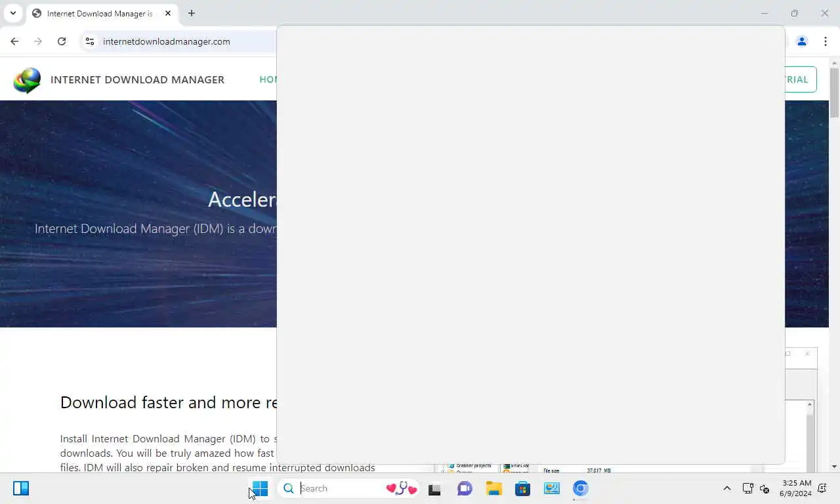Open a new Chrome tab
This screenshot has height=504, width=840.
coord(191,13)
